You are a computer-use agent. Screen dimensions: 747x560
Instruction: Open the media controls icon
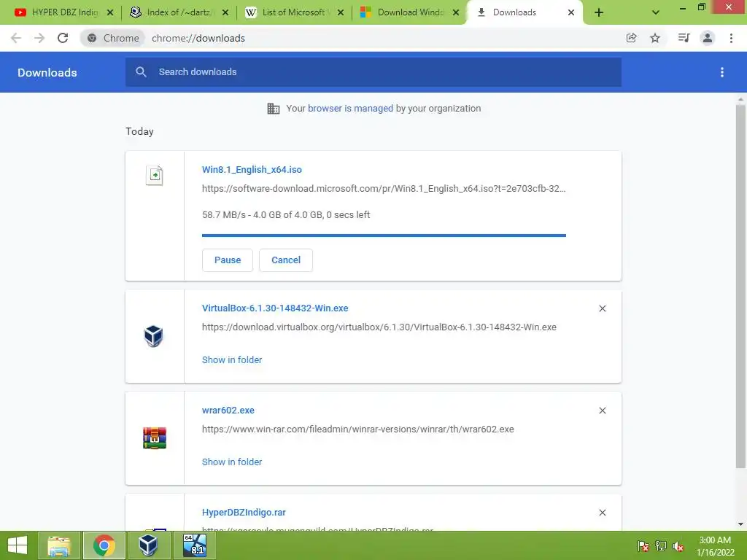pos(684,38)
